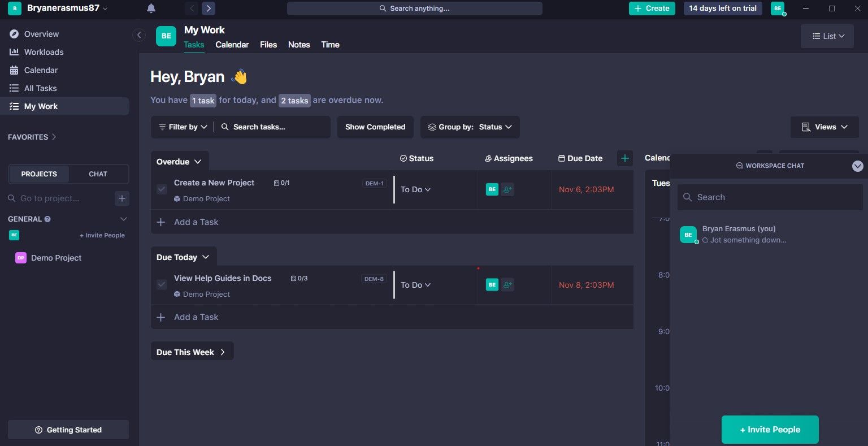
Task: Open All Tasks in the sidebar
Action: [x=40, y=88]
